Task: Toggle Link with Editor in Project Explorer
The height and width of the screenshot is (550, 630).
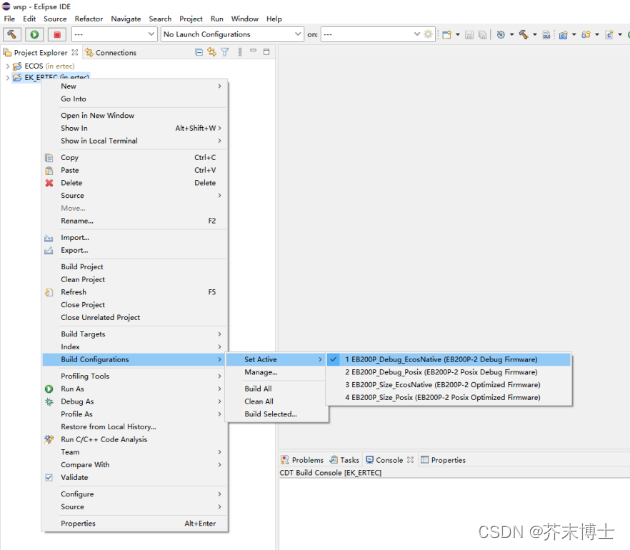Action: [212, 52]
